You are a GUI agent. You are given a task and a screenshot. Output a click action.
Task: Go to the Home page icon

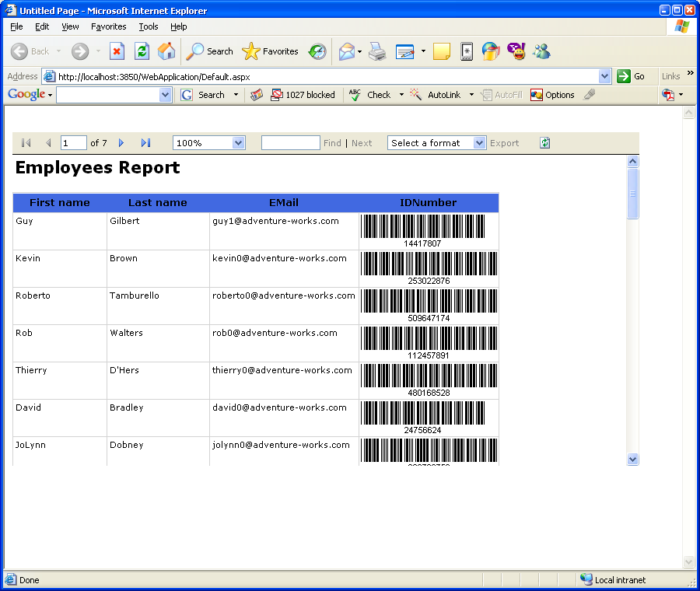click(x=166, y=51)
